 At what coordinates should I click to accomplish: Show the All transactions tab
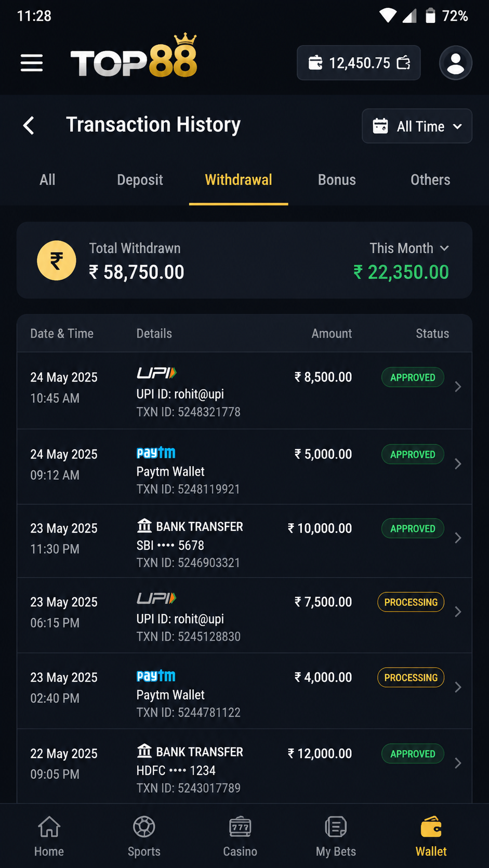pos(47,180)
